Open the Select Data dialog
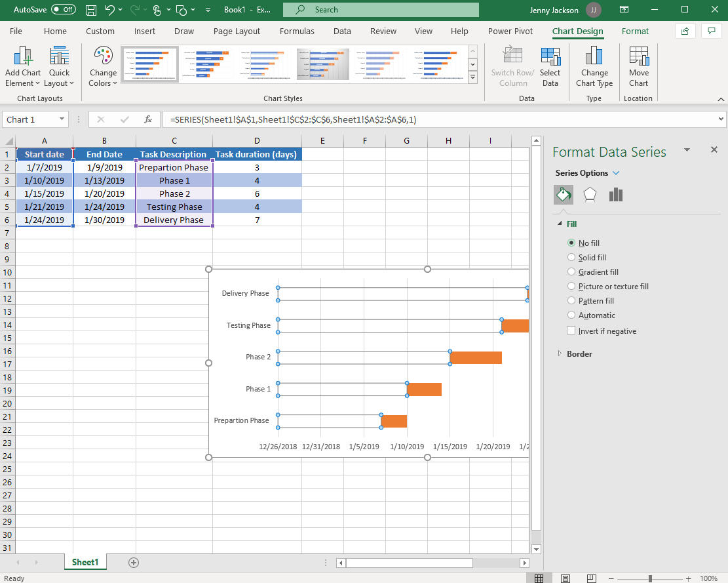 pos(550,66)
